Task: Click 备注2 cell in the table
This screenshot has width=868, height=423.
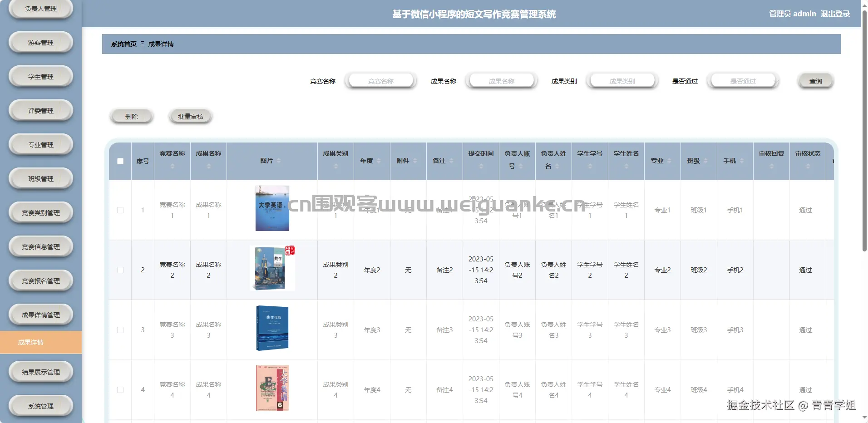Action: [444, 270]
